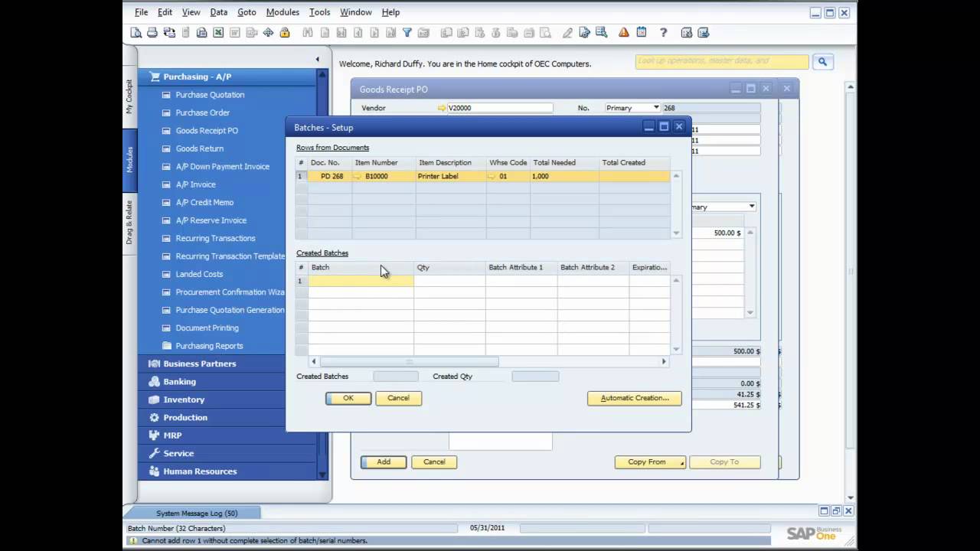The height and width of the screenshot is (551, 980).
Task: Open A/P Credit Memo menu item
Action: [x=204, y=202]
